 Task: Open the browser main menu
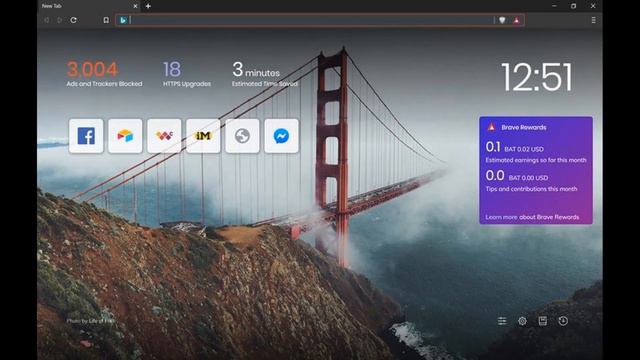(x=593, y=20)
